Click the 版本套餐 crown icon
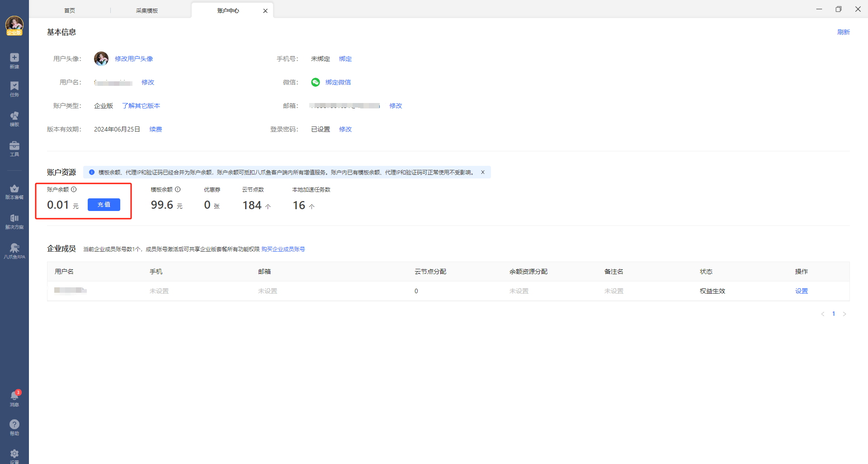868x464 pixels. click(14, 191)
